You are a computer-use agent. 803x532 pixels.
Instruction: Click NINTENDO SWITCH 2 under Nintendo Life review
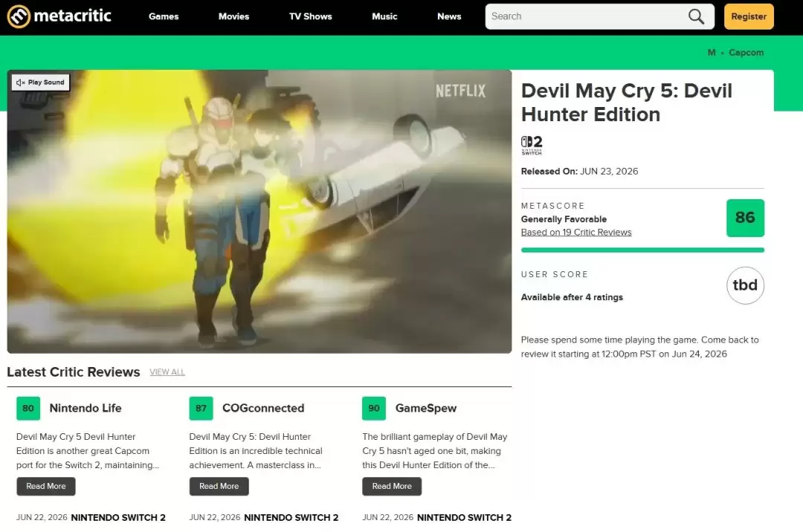[x=118, y=518]
